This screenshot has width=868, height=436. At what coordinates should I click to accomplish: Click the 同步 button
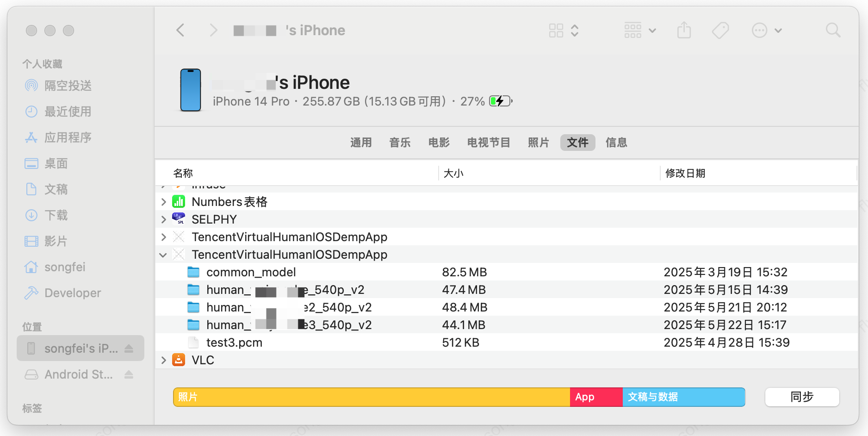(802, 397)
